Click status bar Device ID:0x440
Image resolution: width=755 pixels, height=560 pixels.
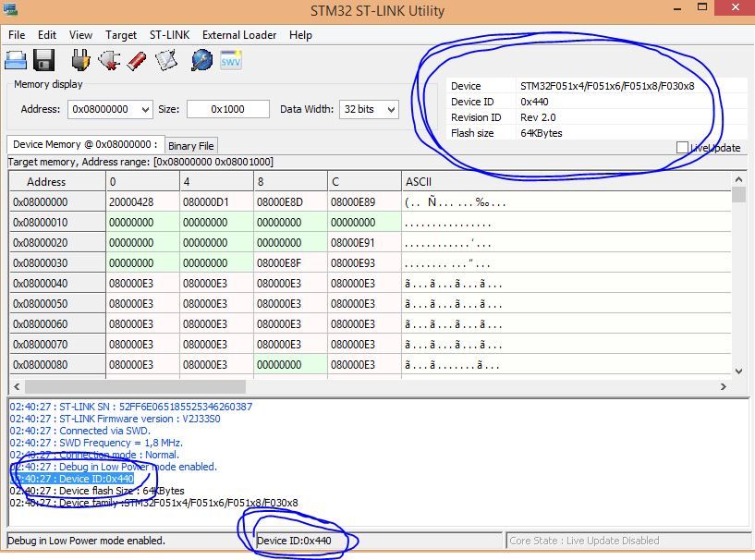294,541
